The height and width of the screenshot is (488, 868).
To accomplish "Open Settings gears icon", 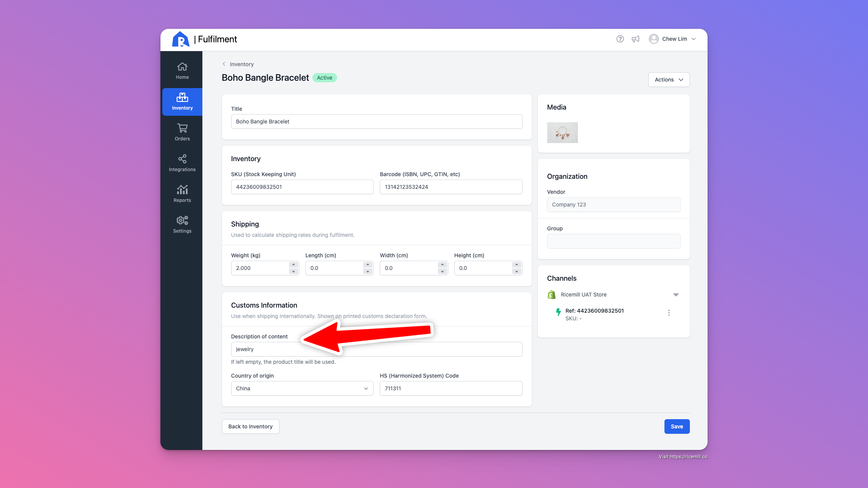I will point(182,225).
